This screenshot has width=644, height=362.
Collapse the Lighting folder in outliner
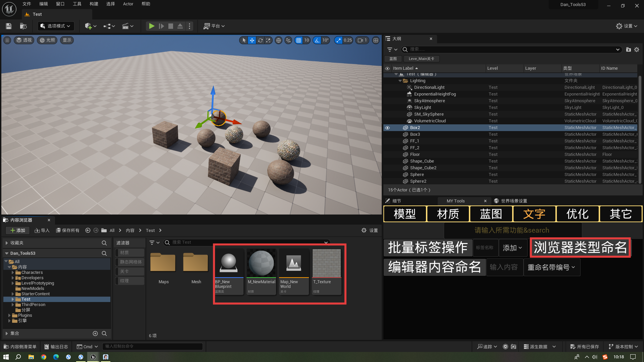click(400, 81)
